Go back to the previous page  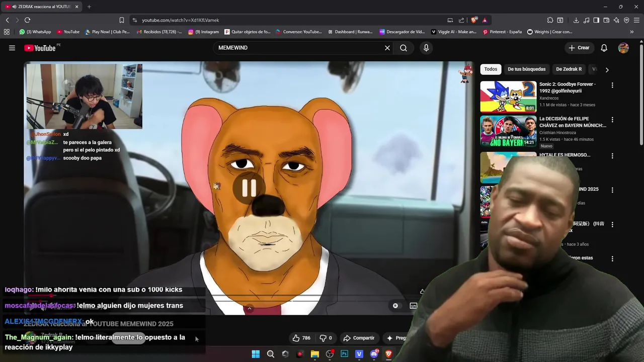pos(7,20)
